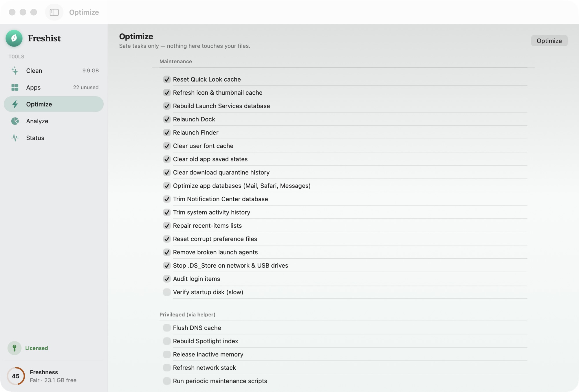This screenshot has width=579, height=392.
Task: Click the Fair · 23.1 GB free text
Action: pos(53,380)
